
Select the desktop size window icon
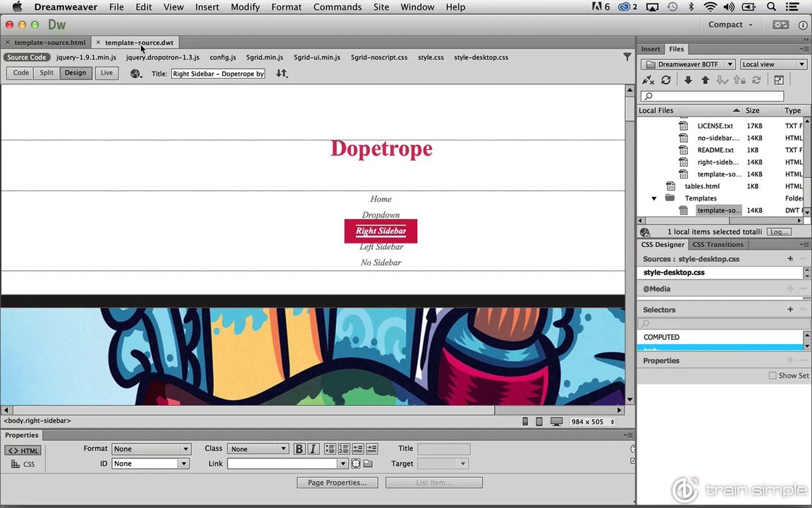[x=557, y=421]
